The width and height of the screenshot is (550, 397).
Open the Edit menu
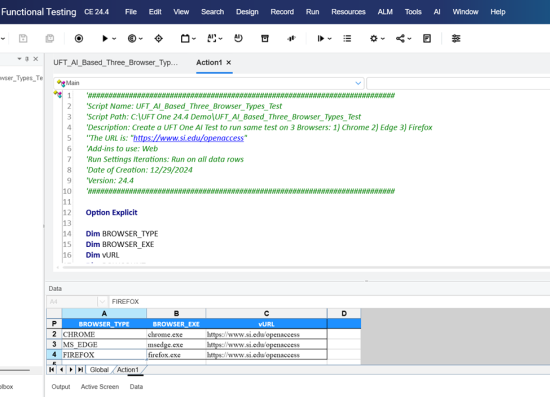pyautogui.click(x=155, y=12)
